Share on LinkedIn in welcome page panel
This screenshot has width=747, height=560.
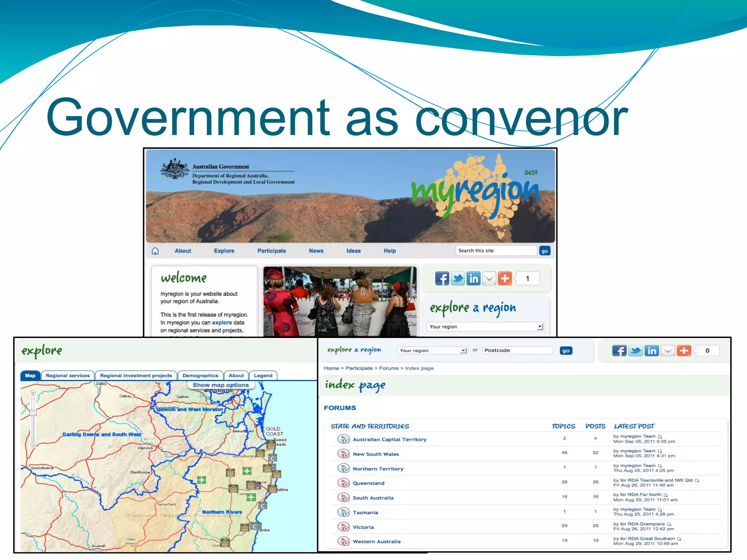click(x=473, y=279)
